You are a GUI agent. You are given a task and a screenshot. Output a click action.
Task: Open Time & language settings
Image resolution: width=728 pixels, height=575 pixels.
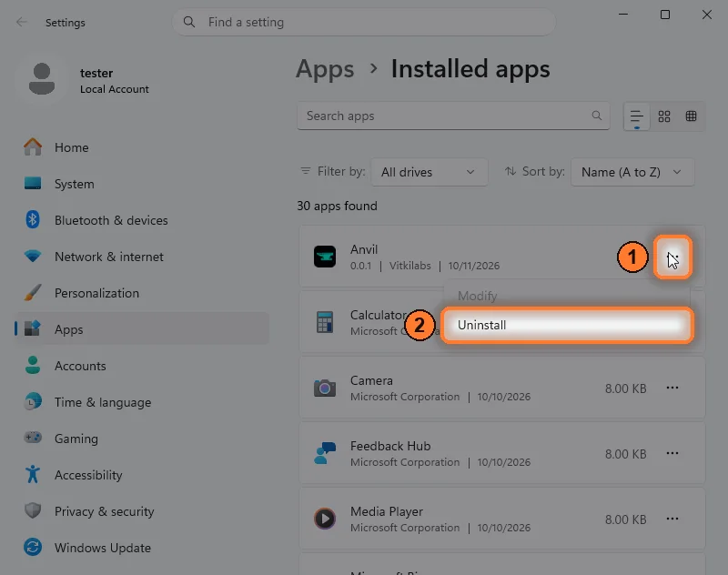pos(142,402)
